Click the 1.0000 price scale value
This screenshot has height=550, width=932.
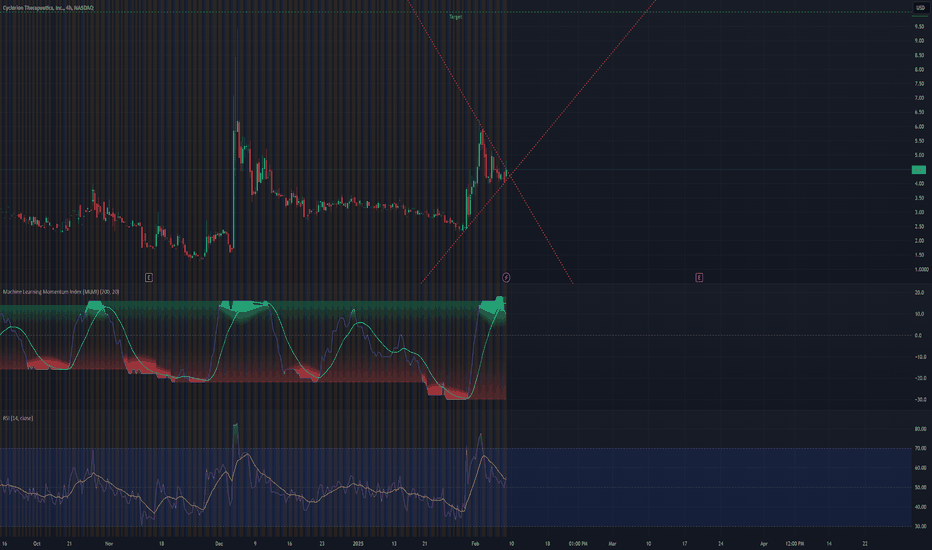tap(920, 269)
